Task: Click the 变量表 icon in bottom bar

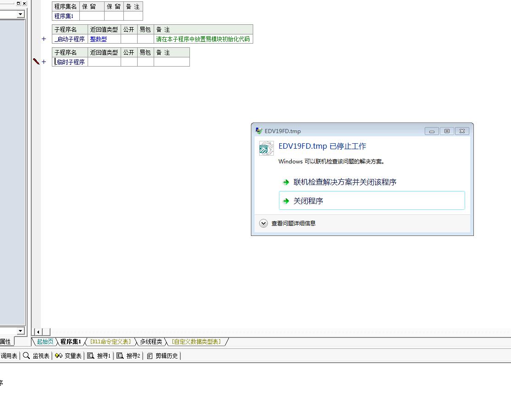Action: 59,356
